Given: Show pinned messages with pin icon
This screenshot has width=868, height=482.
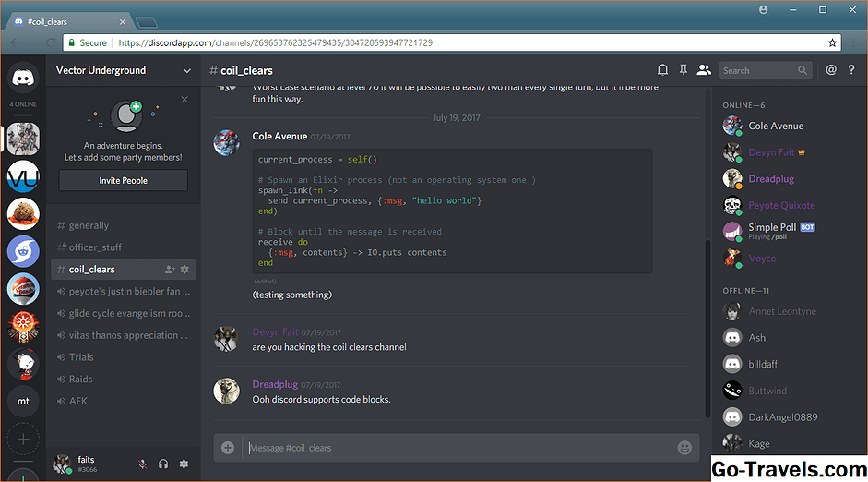Looking at the screenshot, I should 684,70.
